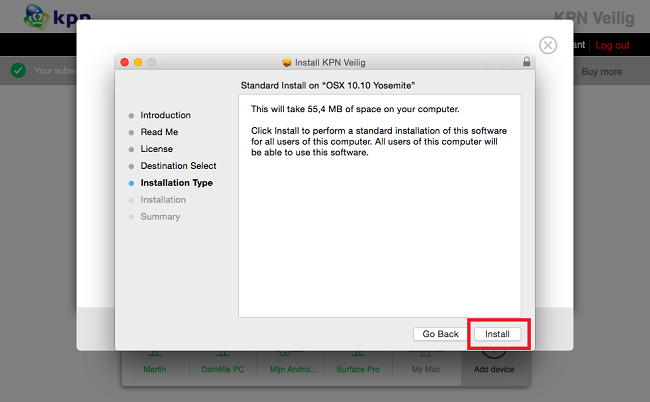Go to the License step
Image resolution: width=650 pixels, height=402 pixels.
(156, 149)
